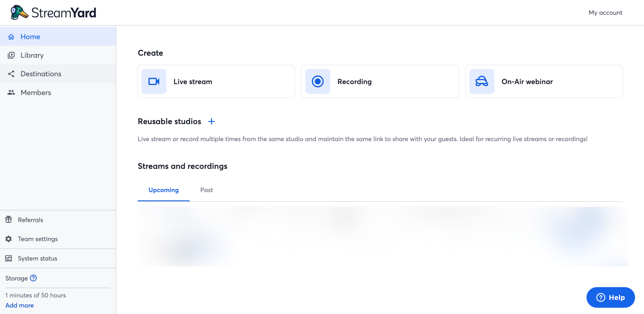Click the Live stream create card
644x314 pixels.
click(216, 81)
